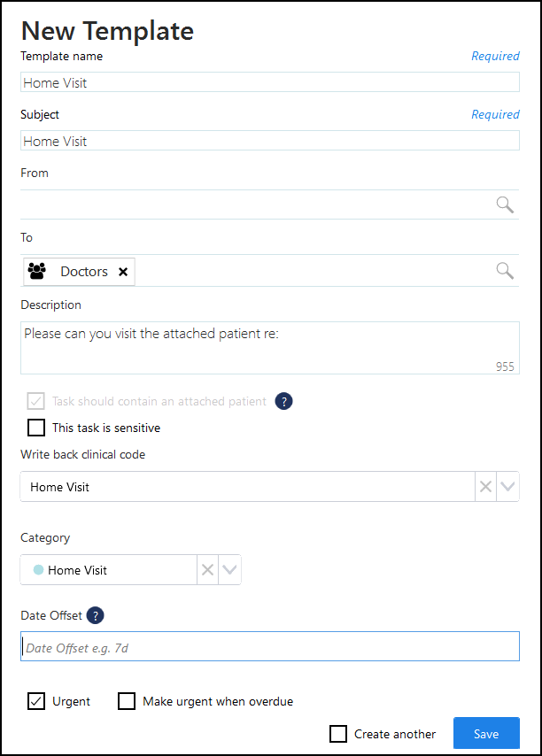Click the Template name input field

[270, 82]
